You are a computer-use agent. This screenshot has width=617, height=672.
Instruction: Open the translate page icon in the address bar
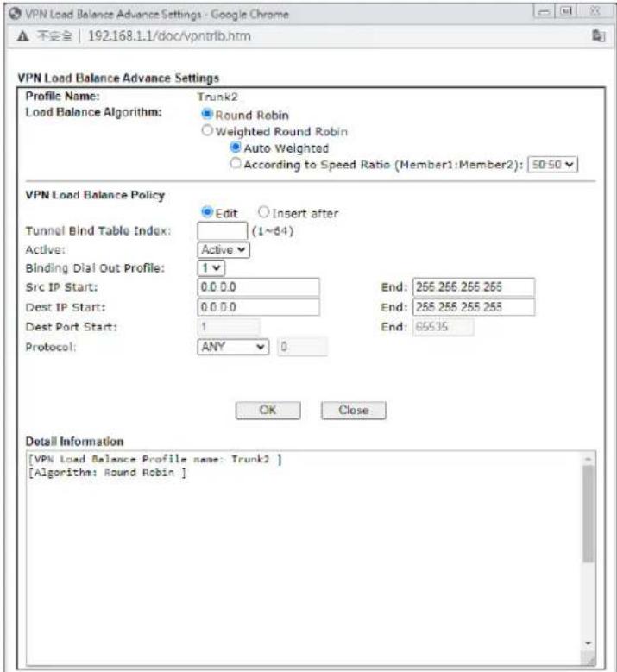(x=599, y=35)
